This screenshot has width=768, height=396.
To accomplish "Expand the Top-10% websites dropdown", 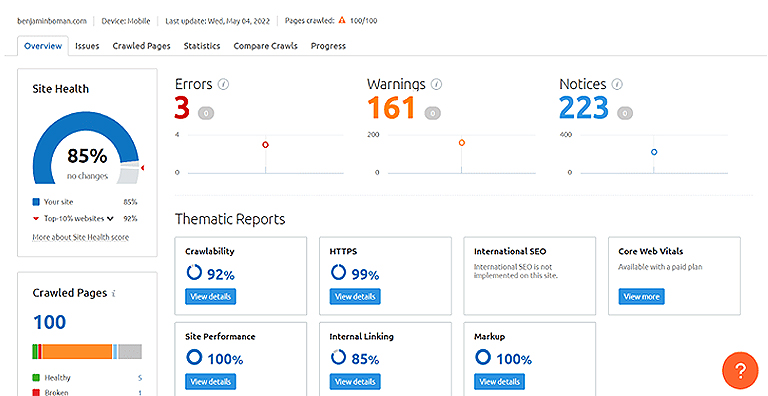I will 110,219.
